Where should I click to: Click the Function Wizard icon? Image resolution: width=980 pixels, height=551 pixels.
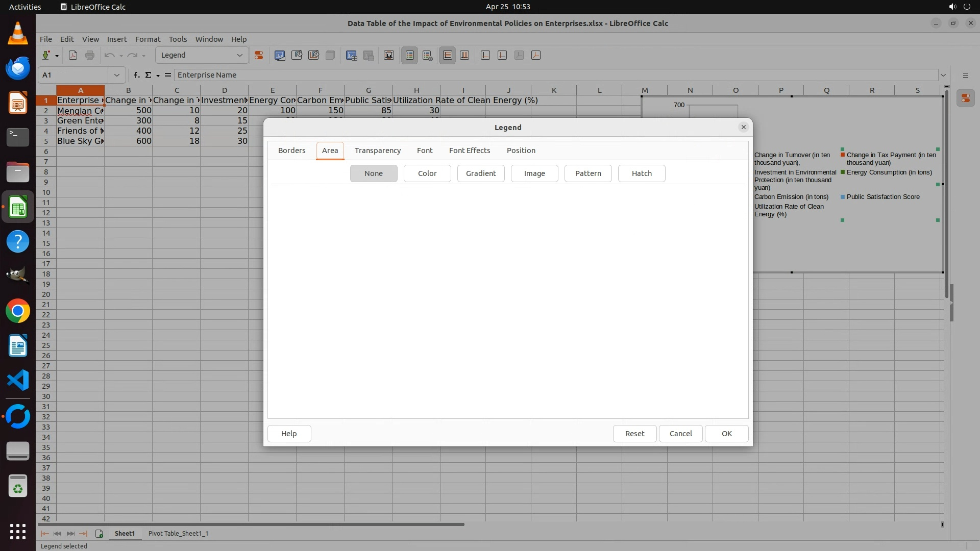[136, 75]
